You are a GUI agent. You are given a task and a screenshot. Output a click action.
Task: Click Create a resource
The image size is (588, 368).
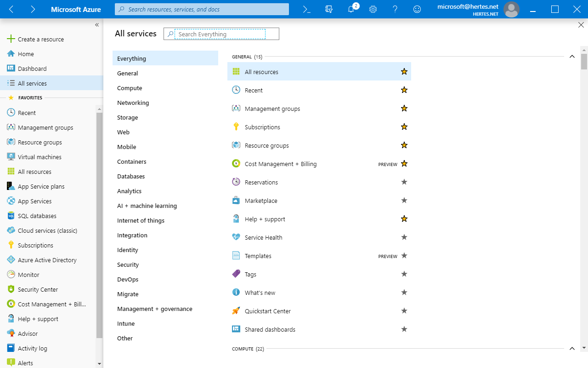[x=39, y=39]
